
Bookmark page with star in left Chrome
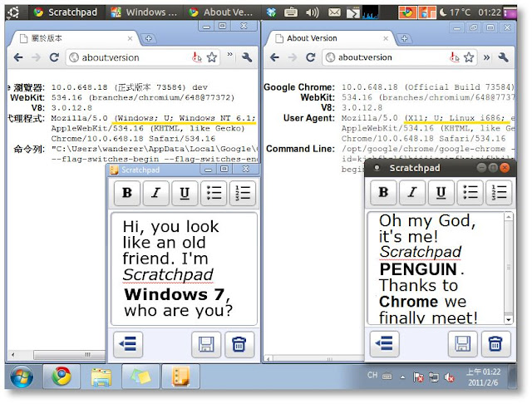pos(212,57)
